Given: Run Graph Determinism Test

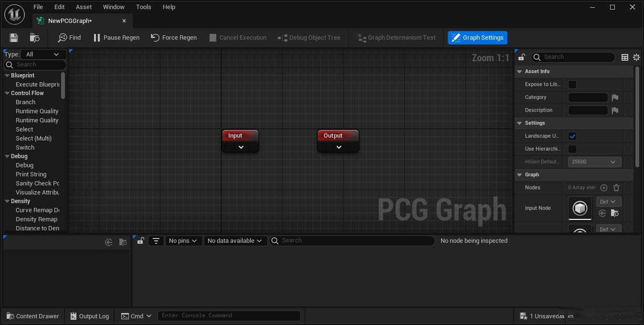Looking at the screenshot, I should tap(396, 37).
